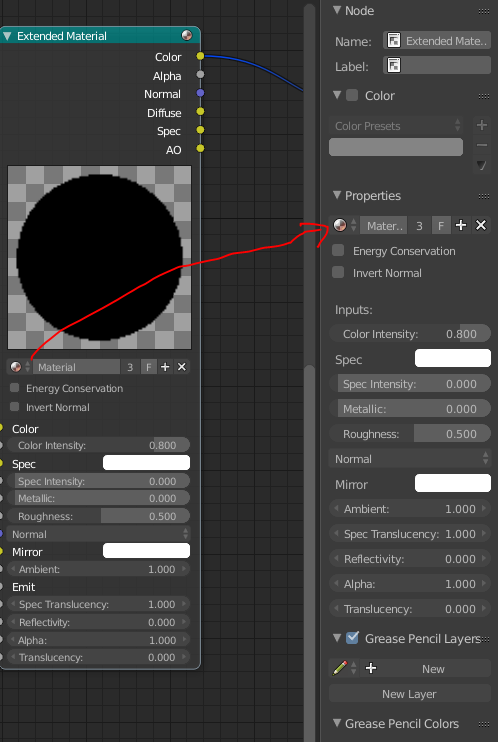Adjust Spec Intensity slider in node
Viewport: 498px width, 742px height.
[x=98, y=481]
